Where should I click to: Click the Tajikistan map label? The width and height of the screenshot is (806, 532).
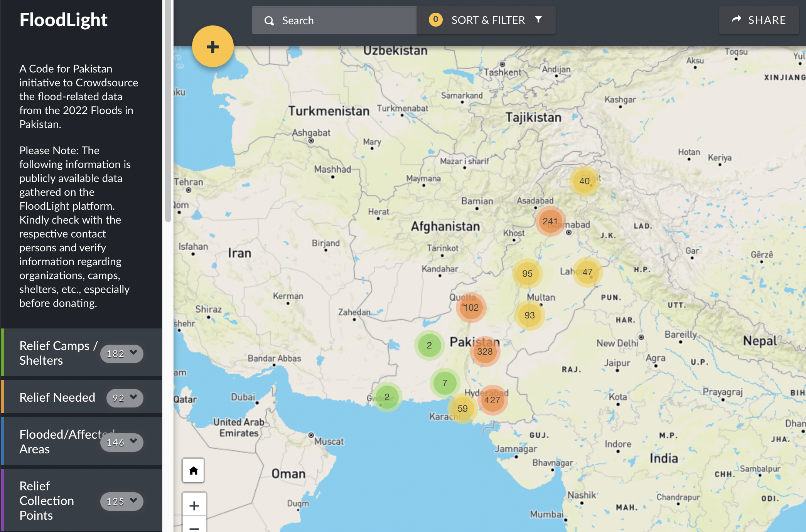pos(533,117)
